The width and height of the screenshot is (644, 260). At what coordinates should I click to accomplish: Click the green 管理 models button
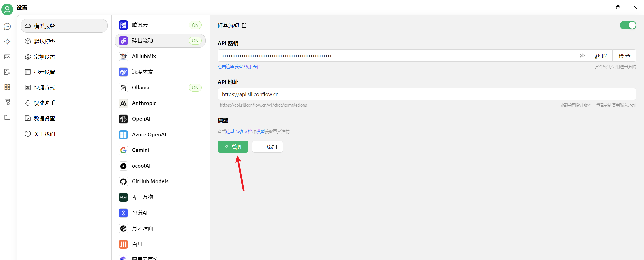point(233,147)
